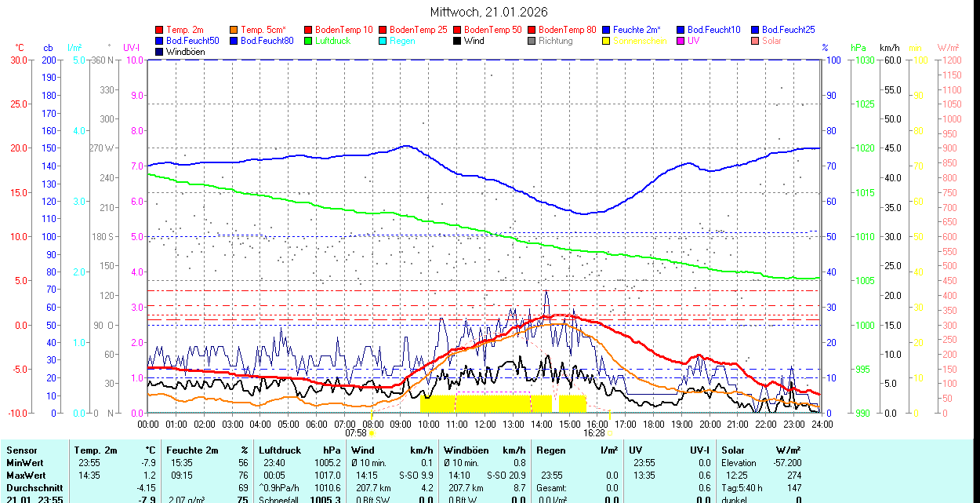Click the Feuchte 2m legend label
This screenshot has height=503, width=980.
[642, 30]
